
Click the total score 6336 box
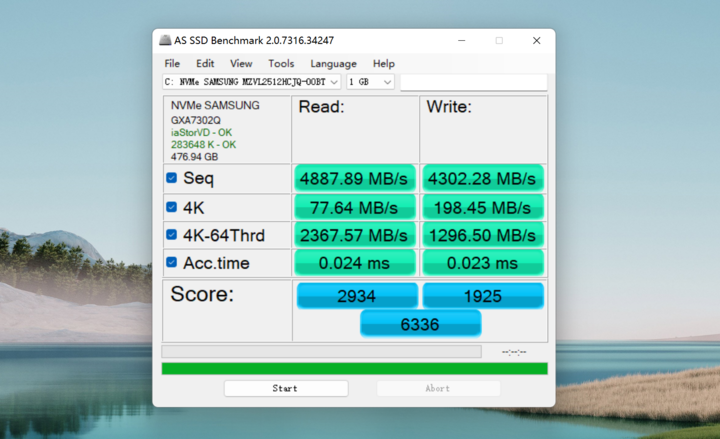pos(420,324)
